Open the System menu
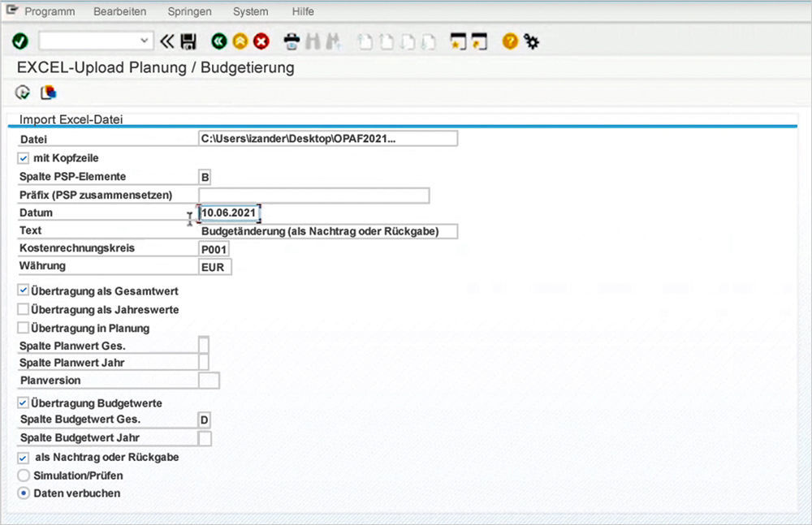812x525 pixels. click(250, 11)
